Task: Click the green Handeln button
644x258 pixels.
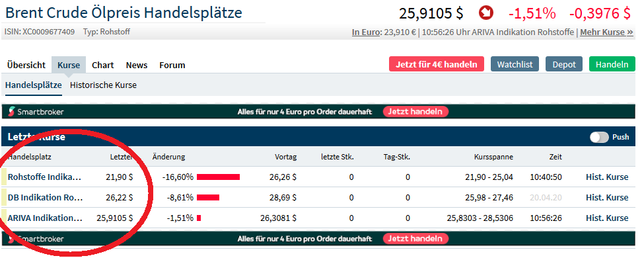Action: [612, 64]
